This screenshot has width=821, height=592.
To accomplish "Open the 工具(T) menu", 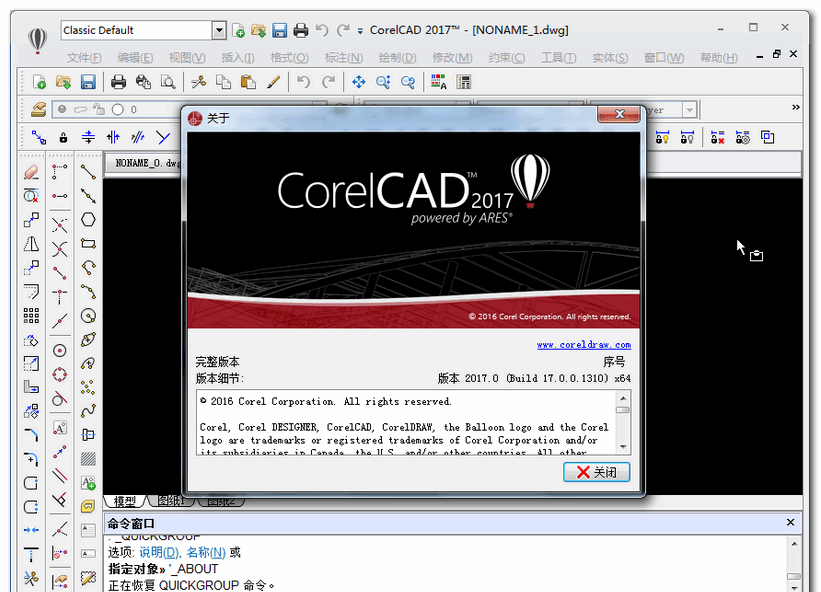I will 559,58.
